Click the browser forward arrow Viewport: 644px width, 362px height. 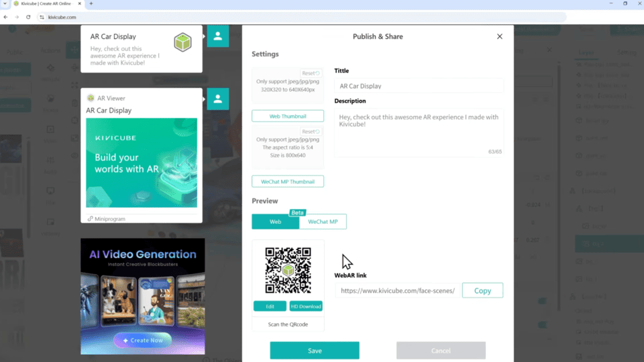[17, 17]
